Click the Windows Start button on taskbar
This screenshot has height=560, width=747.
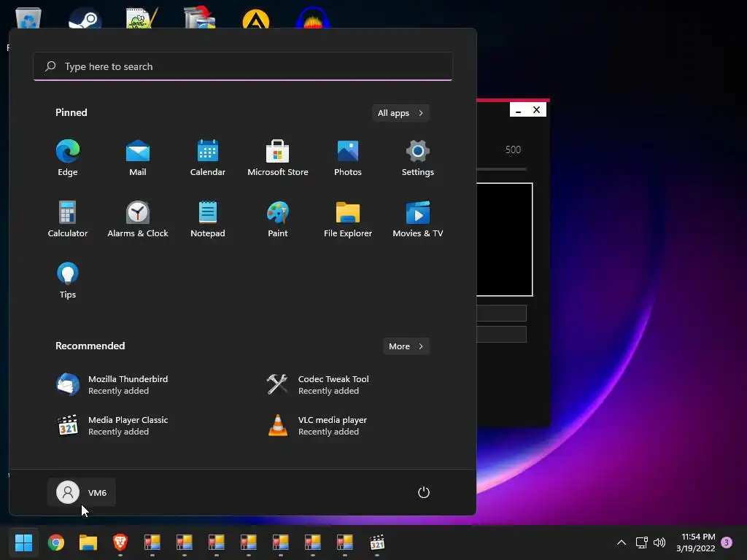23,542
